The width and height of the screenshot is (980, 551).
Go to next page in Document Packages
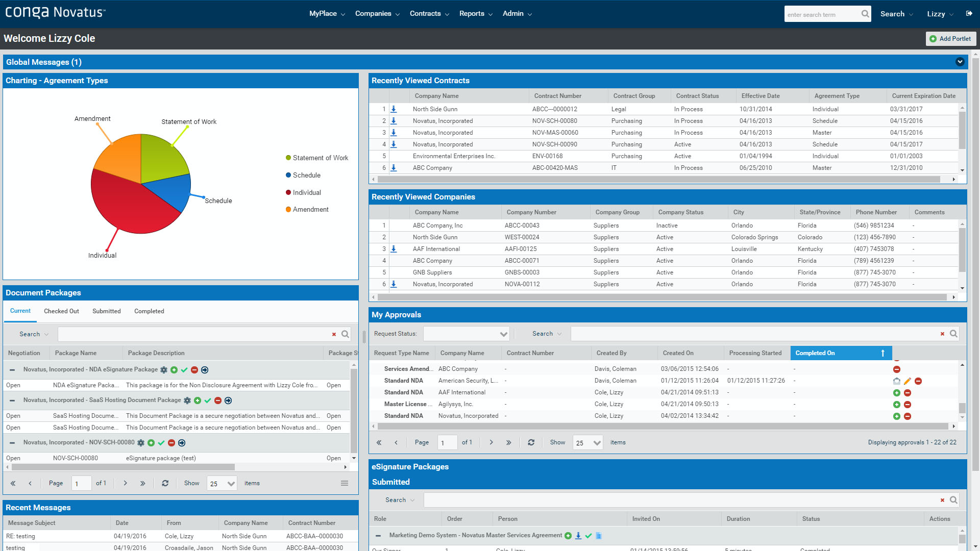pos(126,483)
